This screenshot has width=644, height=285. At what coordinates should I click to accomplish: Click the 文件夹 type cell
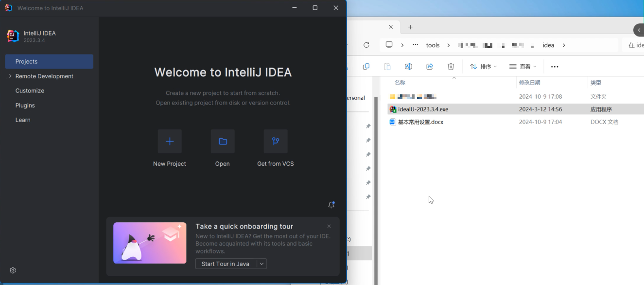(599, 97)
